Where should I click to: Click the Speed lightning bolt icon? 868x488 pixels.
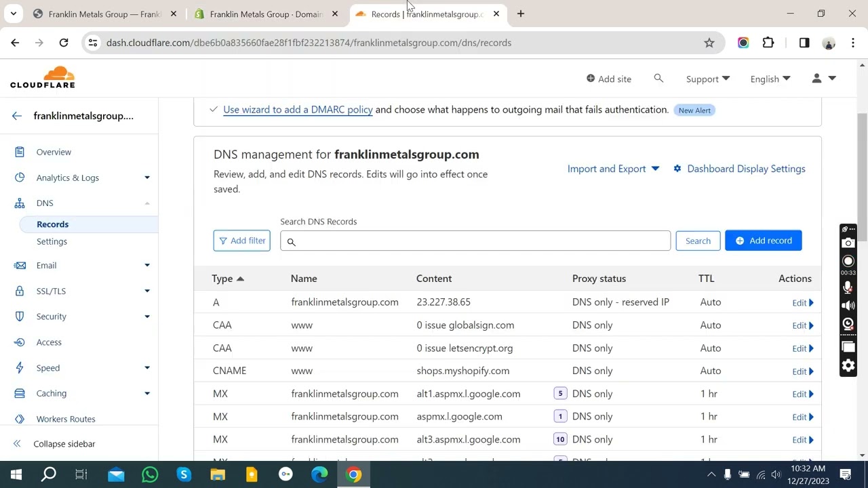[20, 368]
